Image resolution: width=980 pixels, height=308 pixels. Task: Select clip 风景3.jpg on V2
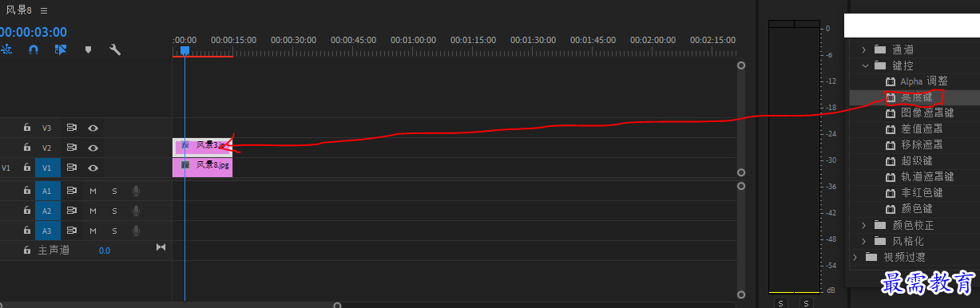[203, 147]
